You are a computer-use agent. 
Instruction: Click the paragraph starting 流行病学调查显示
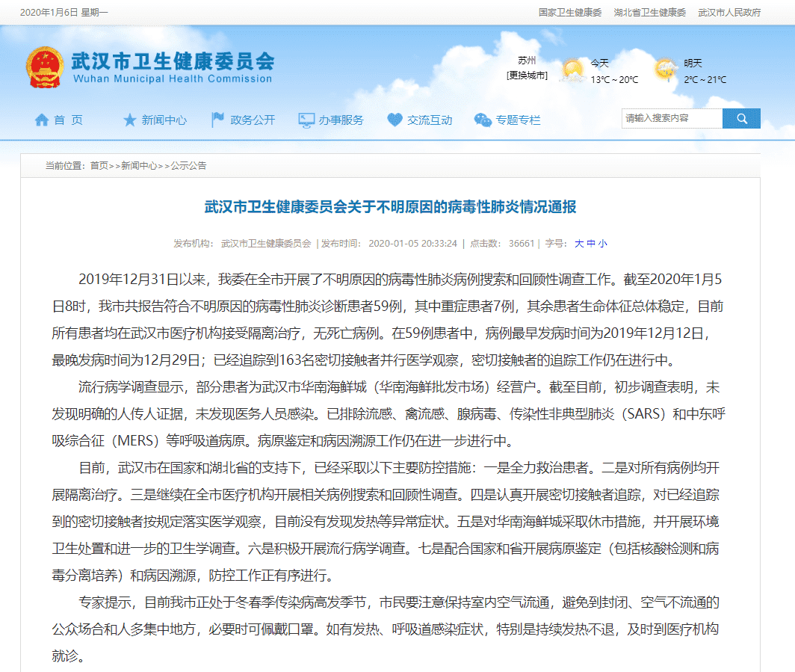coord(389,414)
